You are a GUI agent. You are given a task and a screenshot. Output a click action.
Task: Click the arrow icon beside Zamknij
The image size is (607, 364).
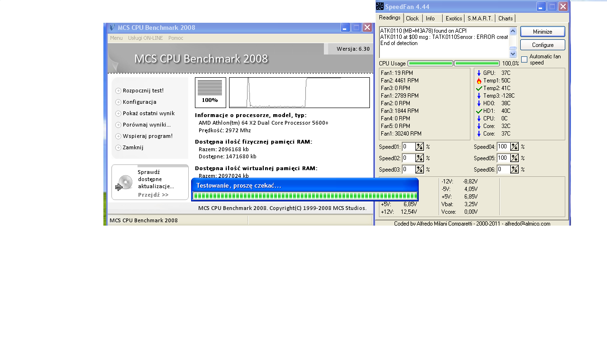click(x=118, y=147)
